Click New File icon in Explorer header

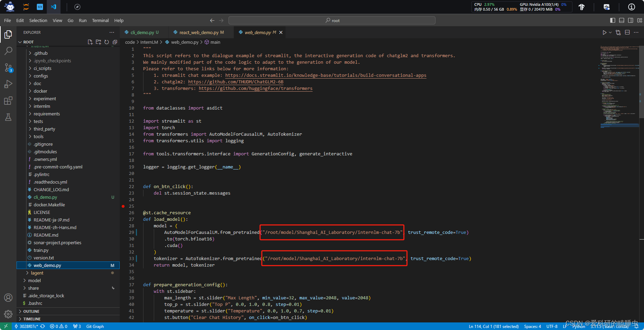(x=90, y=42)
